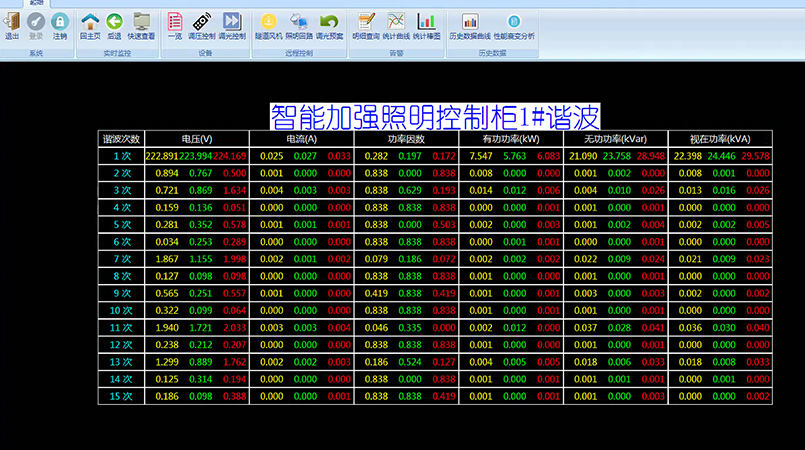
Task: Select the 11 次 harmonic row label
Action: click(x=121, y=328)
